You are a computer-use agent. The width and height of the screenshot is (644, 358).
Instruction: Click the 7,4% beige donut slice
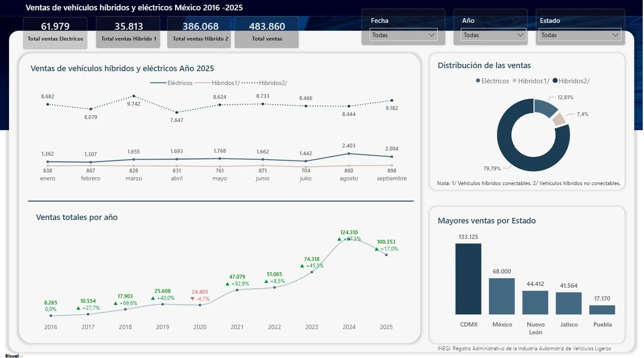[x=558, y=119]
